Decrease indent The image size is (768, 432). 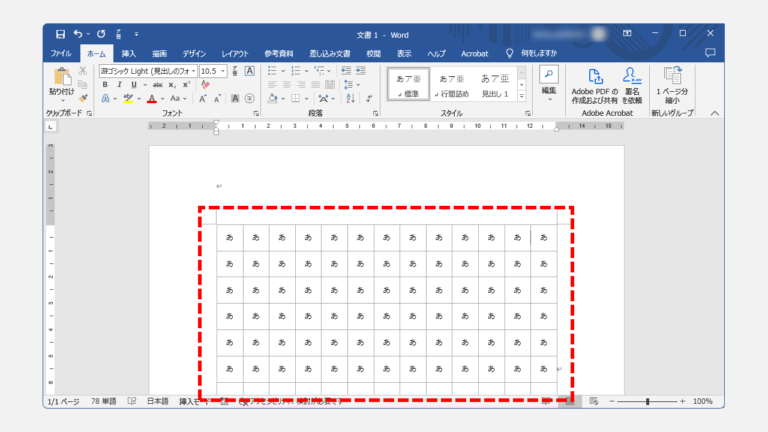pyautogui.click(x=346, y=71)
